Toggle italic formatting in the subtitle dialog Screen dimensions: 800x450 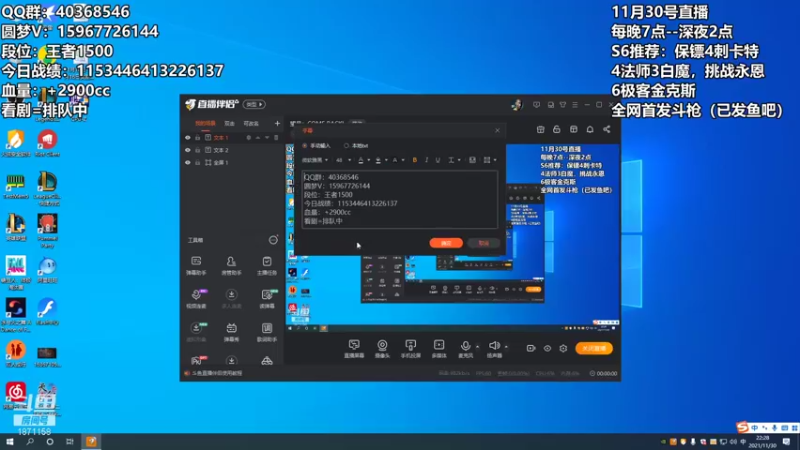(x=427, y=160)
